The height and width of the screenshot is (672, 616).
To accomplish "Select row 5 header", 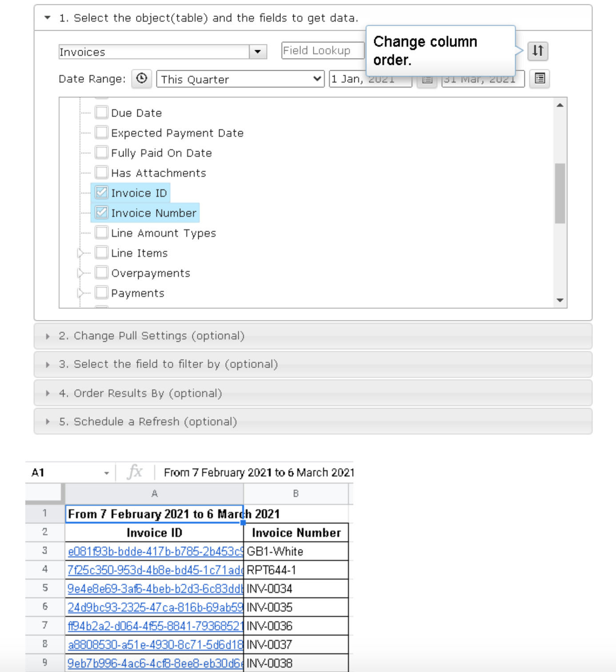I will (45, 588).
